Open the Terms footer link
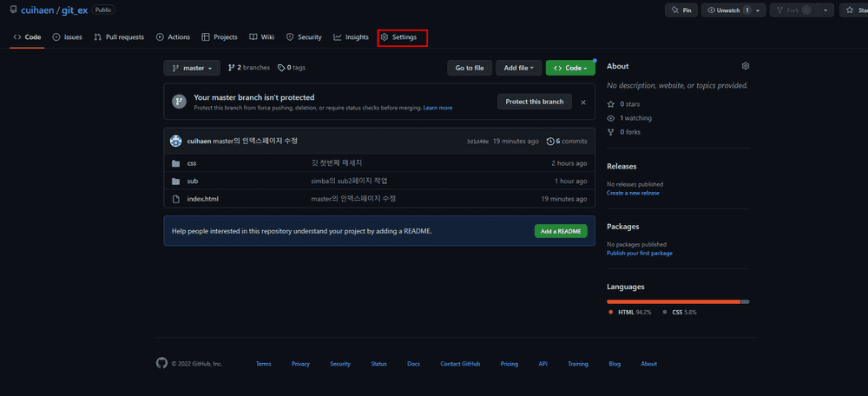The image size is (868, 396). point(264,364)
